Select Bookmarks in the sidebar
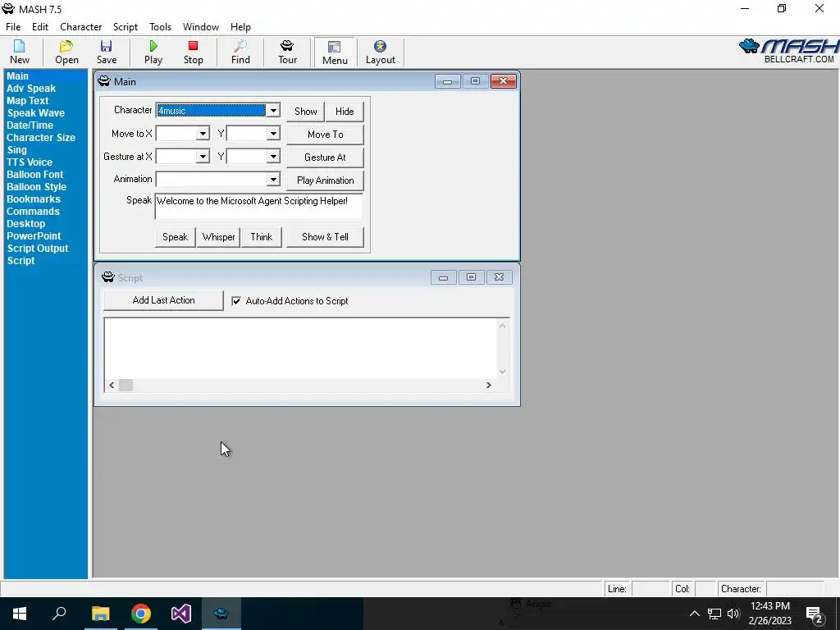 pyautogui.click(x=34, y=199)
